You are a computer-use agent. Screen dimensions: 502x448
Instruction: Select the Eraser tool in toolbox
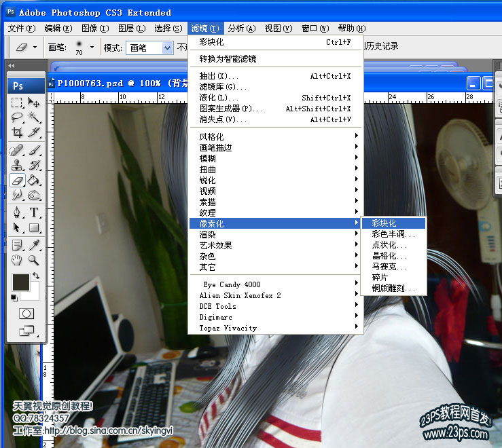[17, 180]
